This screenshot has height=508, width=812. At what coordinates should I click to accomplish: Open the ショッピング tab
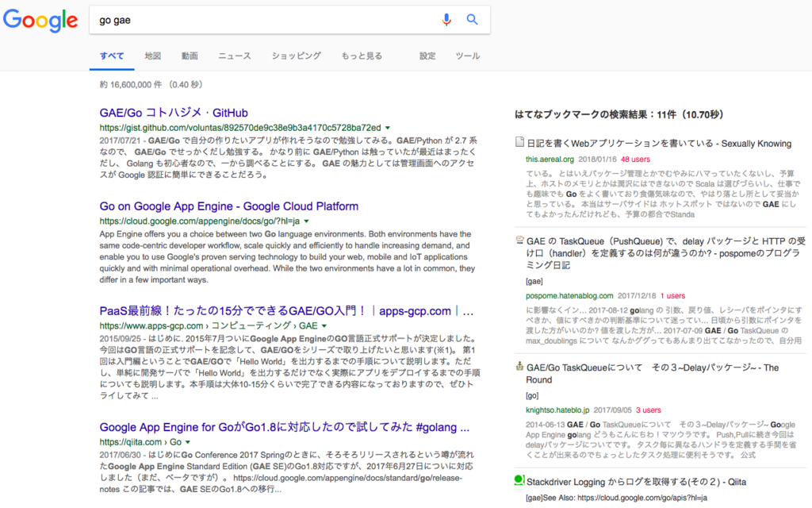(x=297, y=56)
